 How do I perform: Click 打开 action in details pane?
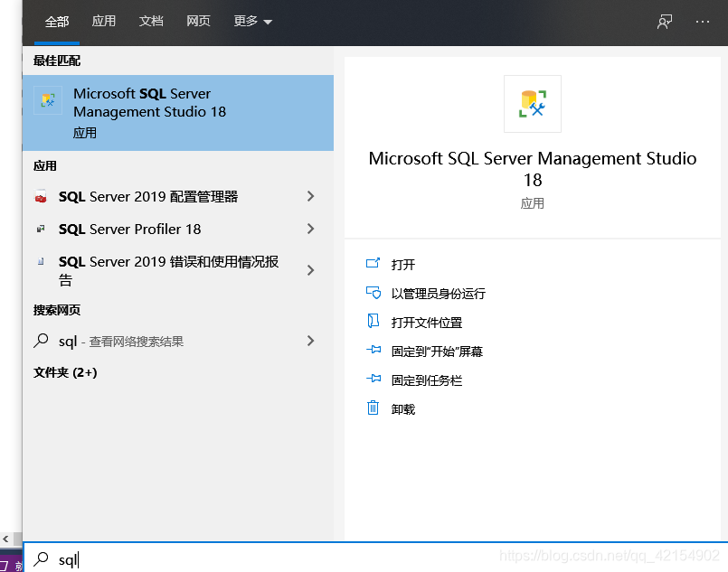pyautogui.click(x=403, y=265)
